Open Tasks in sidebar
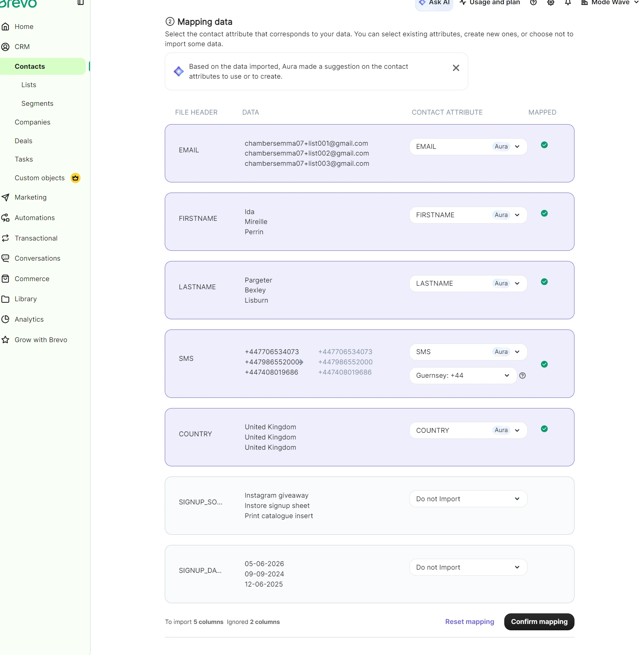The image size is (644, 655). click(x=24, y=159)
